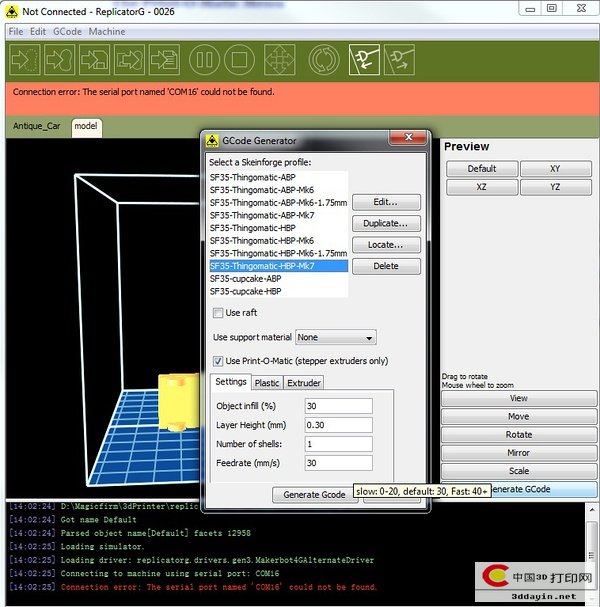The width and height of the screenshot is (600, 607).
Task: Click the Reset machine circular arrows icon
Action: pos(324,60)
